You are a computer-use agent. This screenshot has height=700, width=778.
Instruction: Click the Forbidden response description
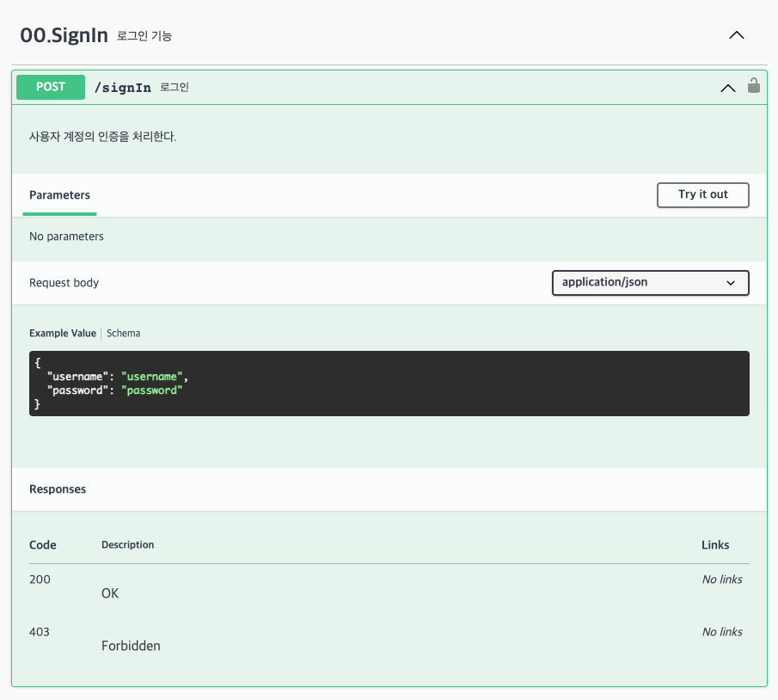(131, 646)
